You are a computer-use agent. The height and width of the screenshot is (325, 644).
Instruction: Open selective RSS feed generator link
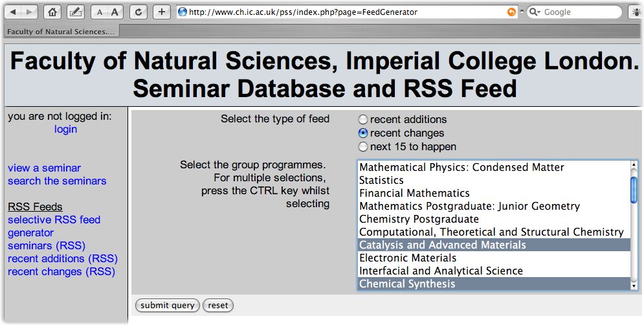tap(54, 226)
